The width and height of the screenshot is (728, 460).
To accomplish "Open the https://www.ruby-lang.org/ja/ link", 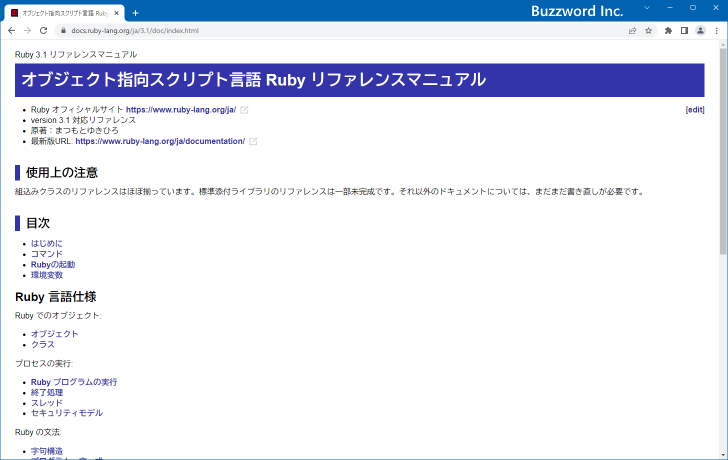I will 181,110.
